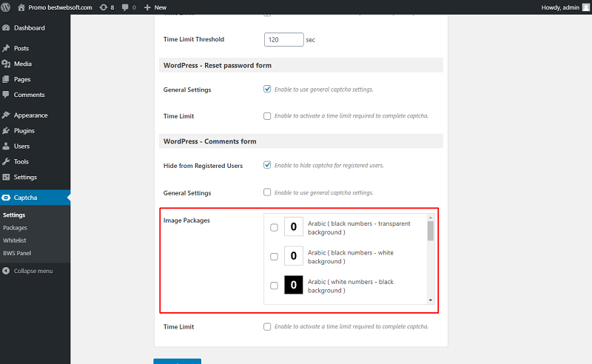592x364 pixels.
Task: Click the plus New icon
Action: coord(147,7)
